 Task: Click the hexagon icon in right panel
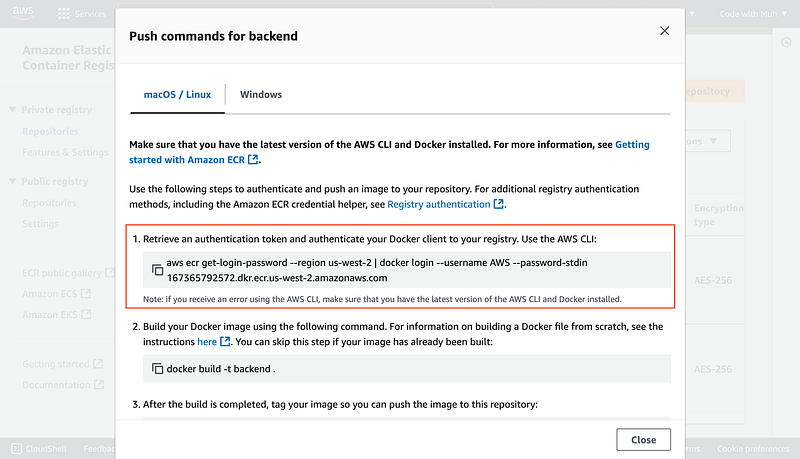(x=786, y=42)
